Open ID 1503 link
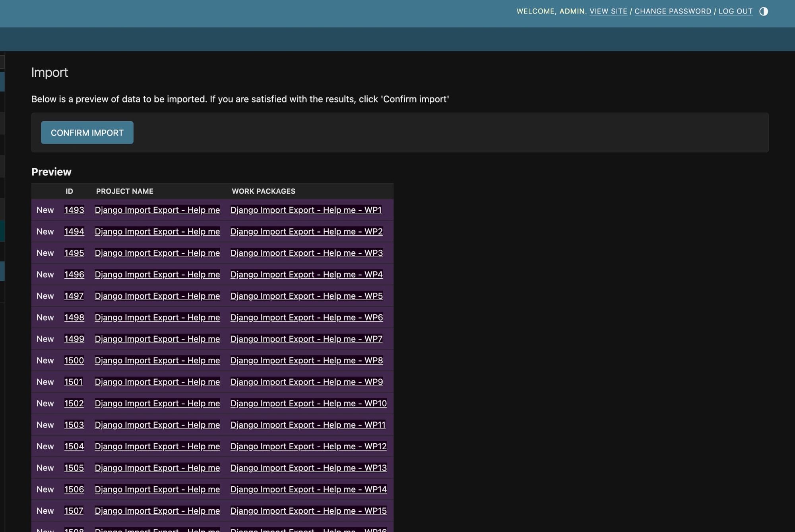 click(x=74, y=425)
